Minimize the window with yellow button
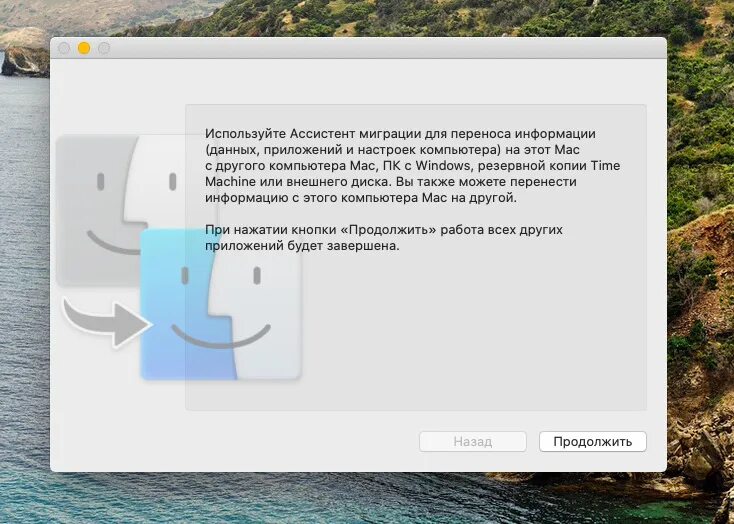 [x=84, y=48]
